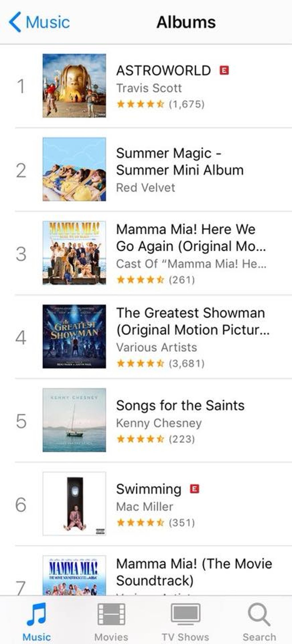The width and height of the screenshot is (292, 644).
Task: Switch to the Movies tab label
Action: coord(111,637)
